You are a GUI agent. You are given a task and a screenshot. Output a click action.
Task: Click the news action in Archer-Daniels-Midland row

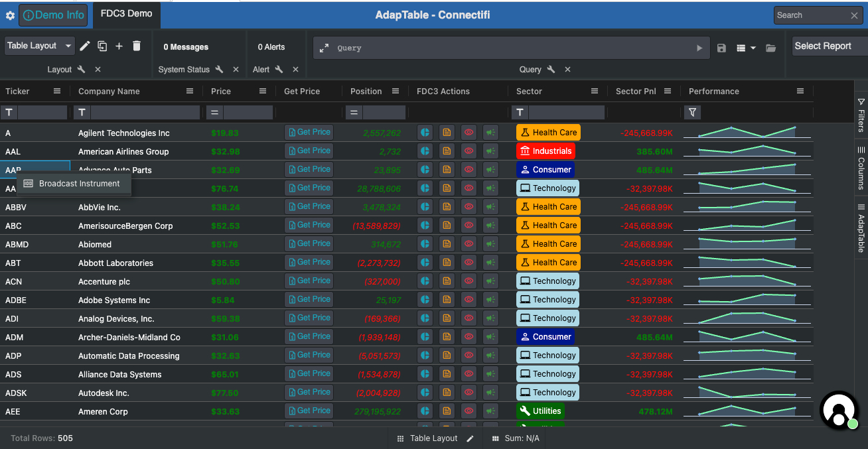447,337
